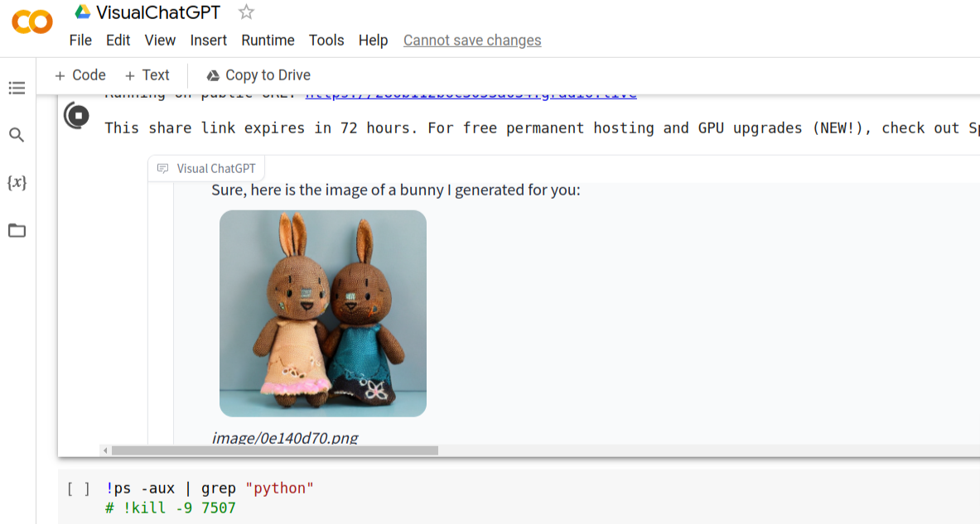980x524 pixels.
Task: Open the Edit menu
Action: [118, 41]
